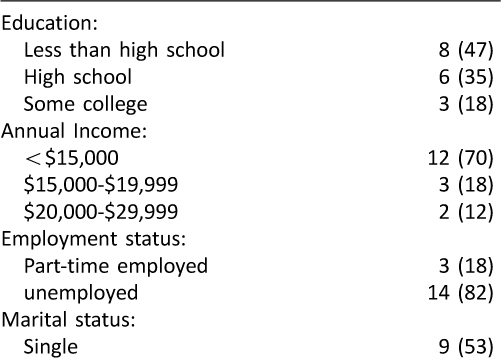Click the value 12 (70)

coord(460,158)
